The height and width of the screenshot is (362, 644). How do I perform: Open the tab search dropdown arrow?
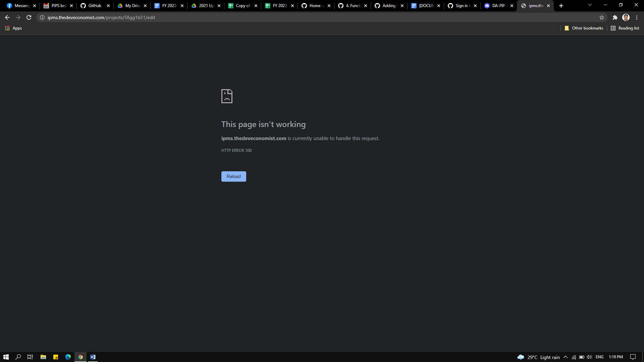[x=590, y=5]
